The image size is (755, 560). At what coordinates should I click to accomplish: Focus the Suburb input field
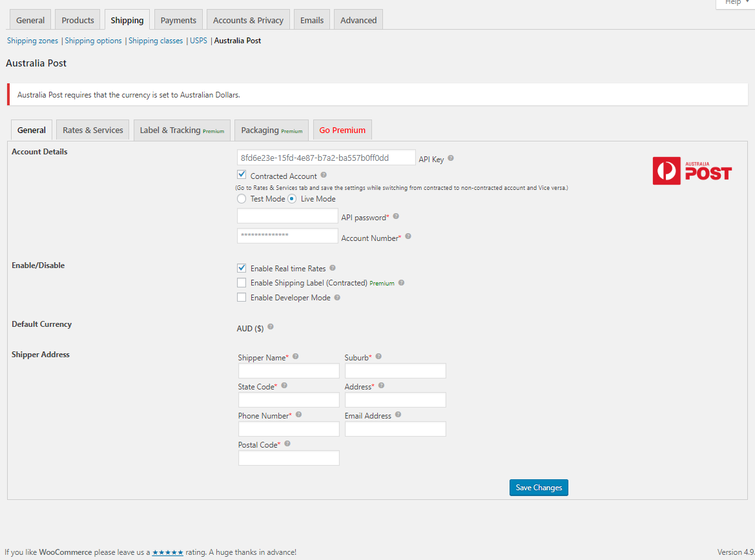tap(395, 371)
